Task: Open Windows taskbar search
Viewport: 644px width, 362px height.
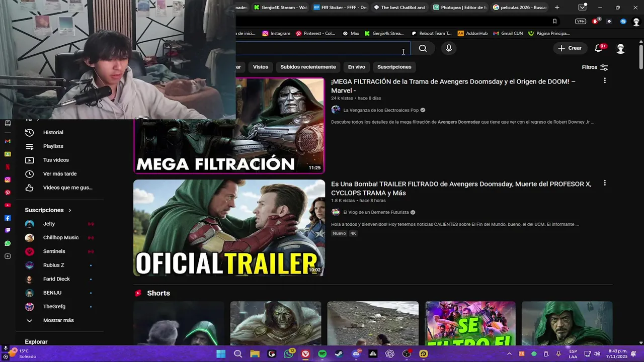Action: click(238, 354)
